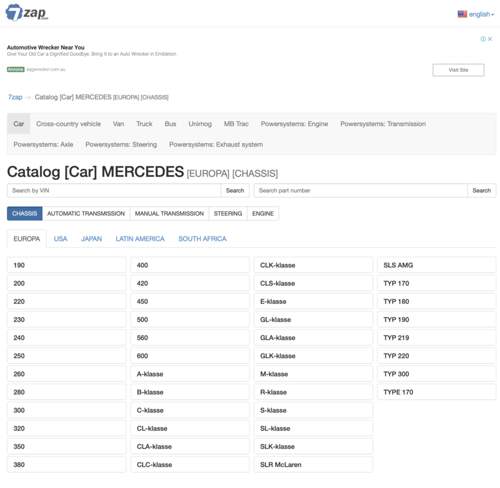
Task: Open SLK-klasse model
Action: [313, 446]
